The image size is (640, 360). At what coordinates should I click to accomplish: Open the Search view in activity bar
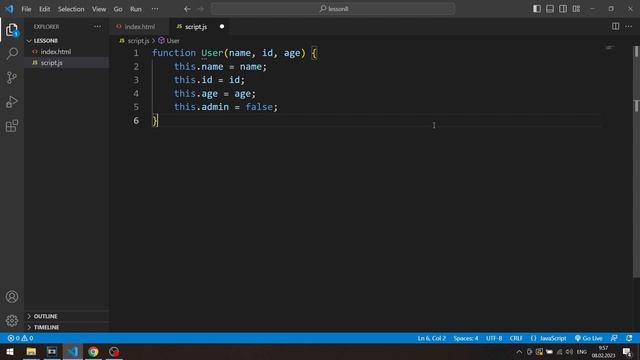(12, 53)
